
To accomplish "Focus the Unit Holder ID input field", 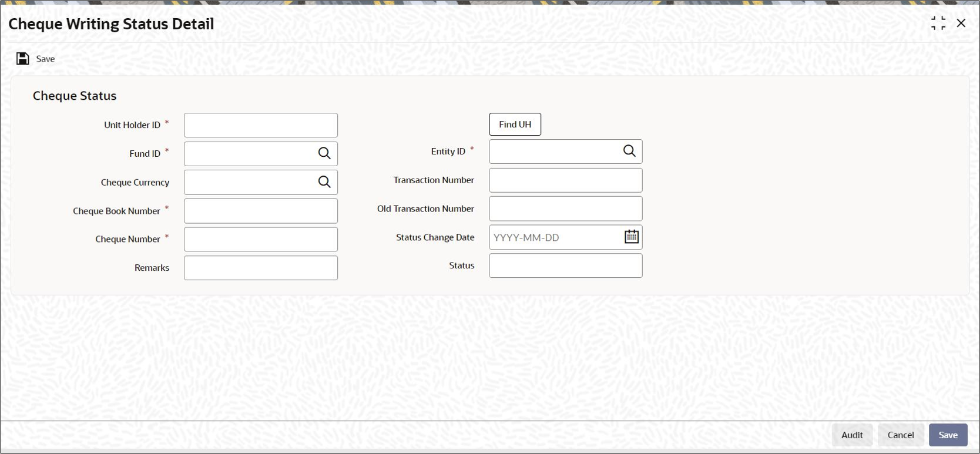I will (261, 125).
